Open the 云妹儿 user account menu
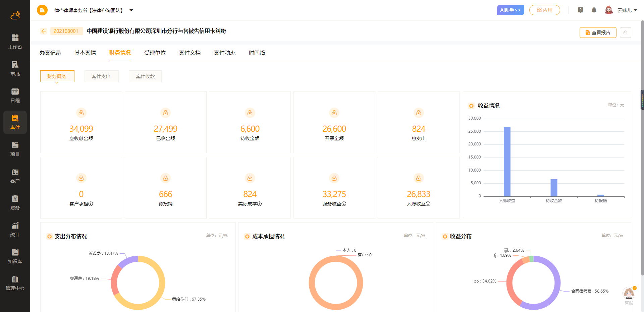Image resolution: width=644 pixels, height=312 pixels. pyautogui.click(x=626, y=10)
